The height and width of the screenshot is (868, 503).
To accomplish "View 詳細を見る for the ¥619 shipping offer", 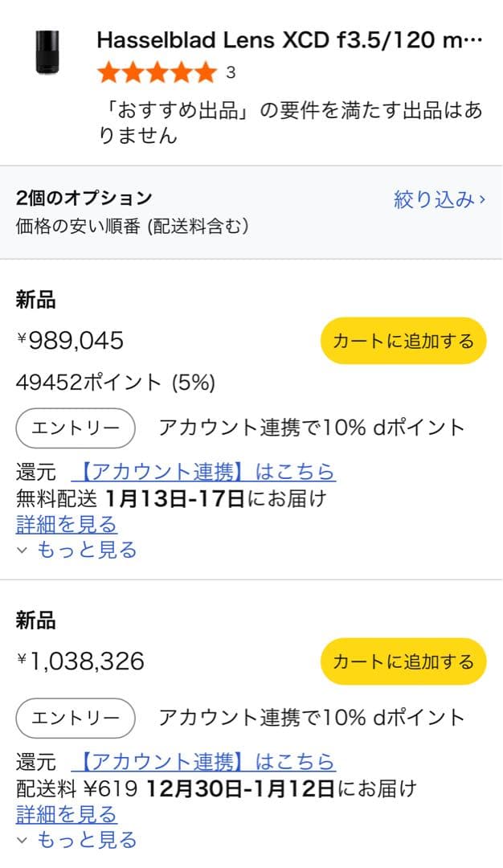I will tap(67, 814).
